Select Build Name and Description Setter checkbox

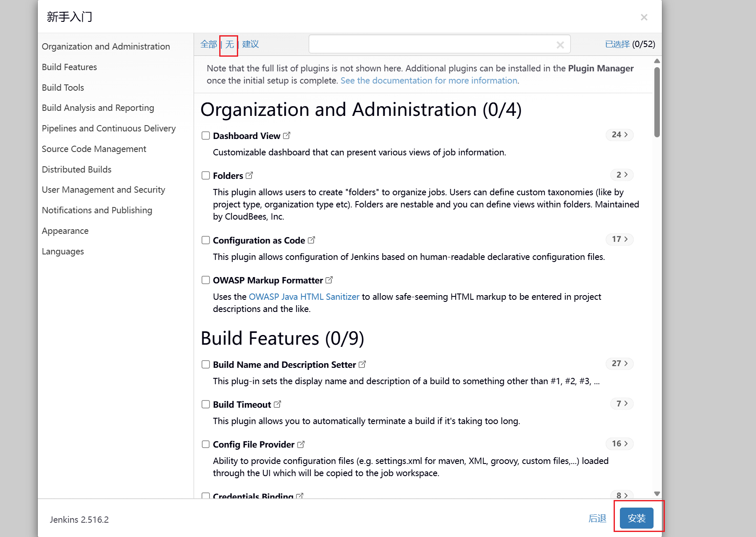tap(206, 364)
